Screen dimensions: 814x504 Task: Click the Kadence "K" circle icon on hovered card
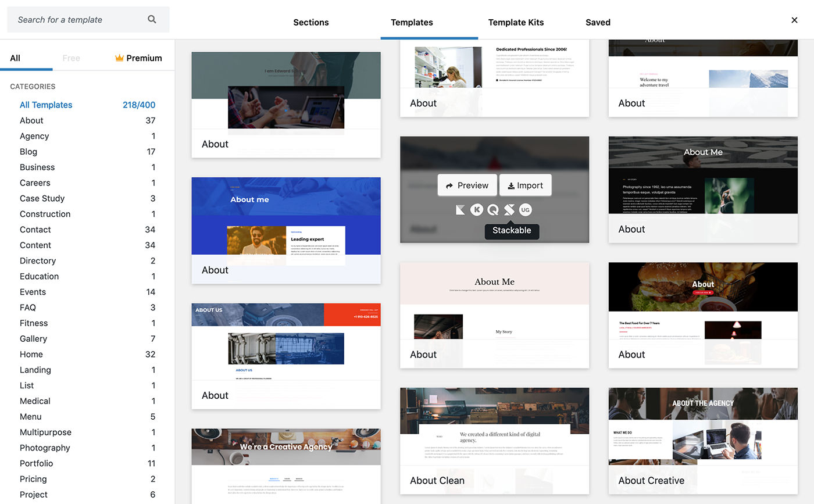point(477,209)
